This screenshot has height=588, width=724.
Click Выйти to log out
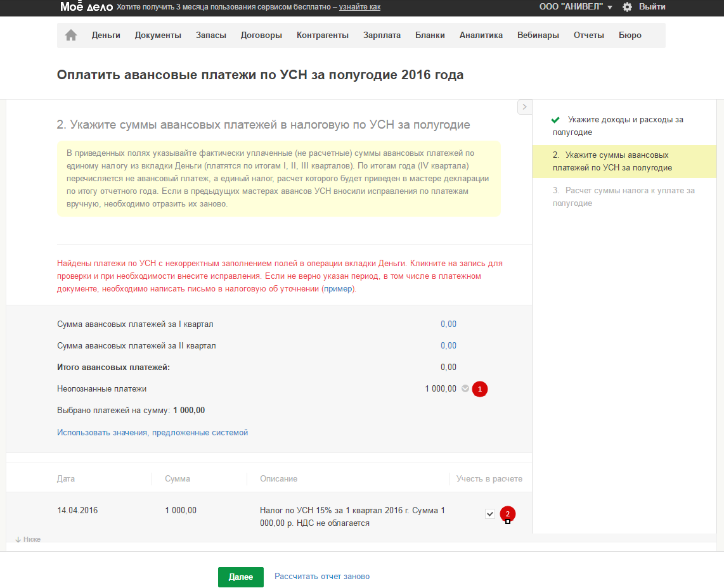[652, 7]
